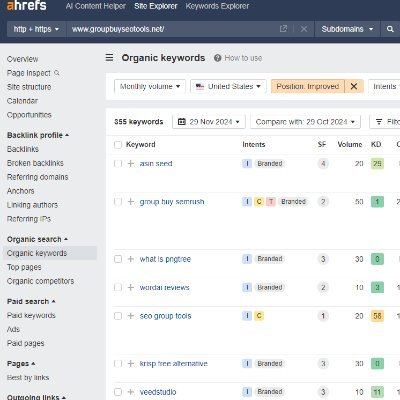Open the hamburger menu beside Organic keywords

[x=109, y=58]
